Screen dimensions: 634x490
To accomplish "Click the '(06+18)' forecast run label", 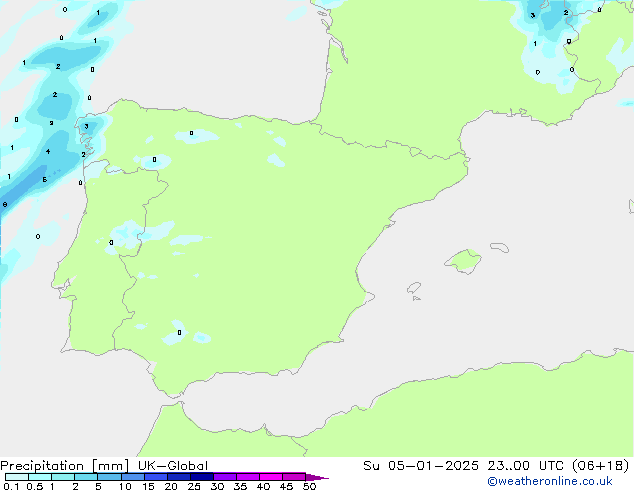I will click(601, 466).
